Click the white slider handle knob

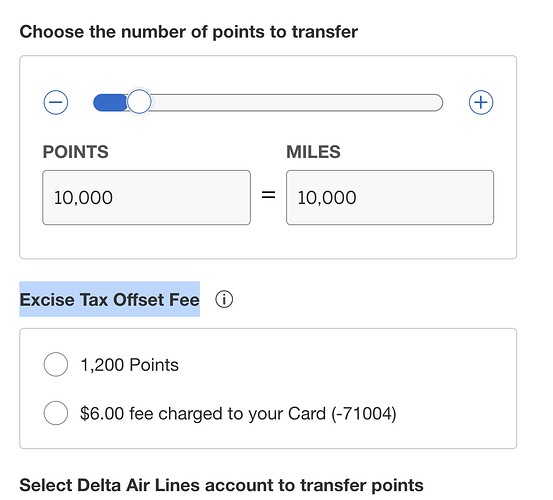[139, 102]
